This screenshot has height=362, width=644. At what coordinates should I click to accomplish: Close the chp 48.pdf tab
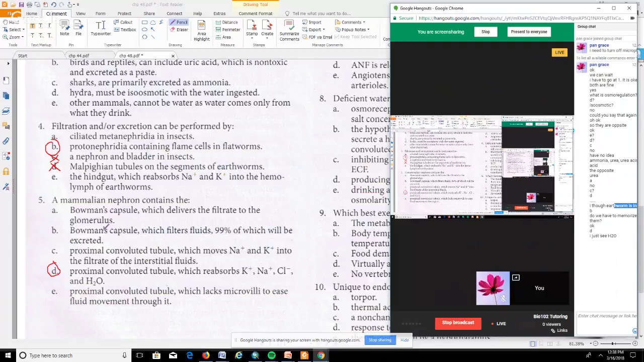[x=173, y=56]
